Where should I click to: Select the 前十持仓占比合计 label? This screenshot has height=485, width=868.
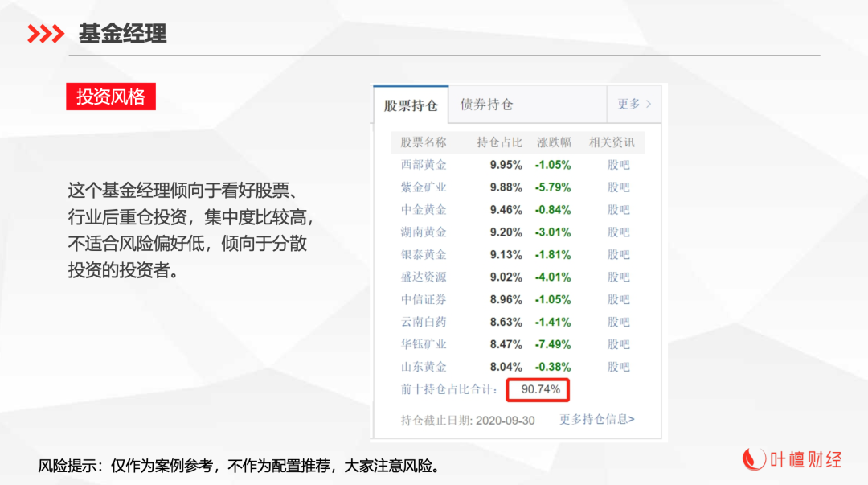pyautogui.click(x=449, y=389)
